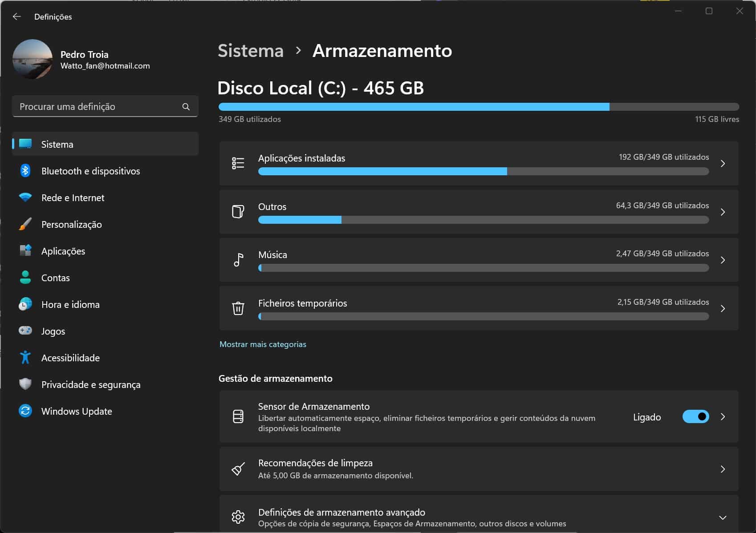756x533 pixels.
Task: Click the Procurar uma definição search field
Action: 98,107
